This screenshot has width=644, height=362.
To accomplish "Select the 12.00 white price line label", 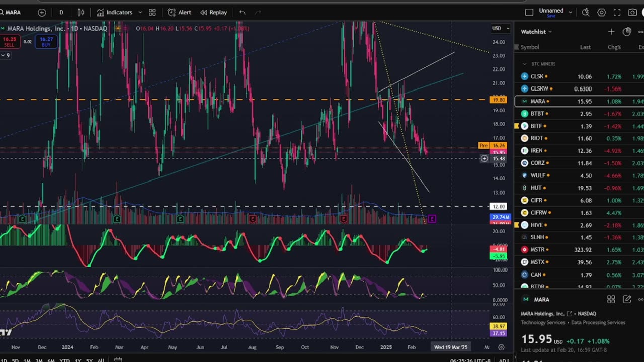I will point(499,206).
